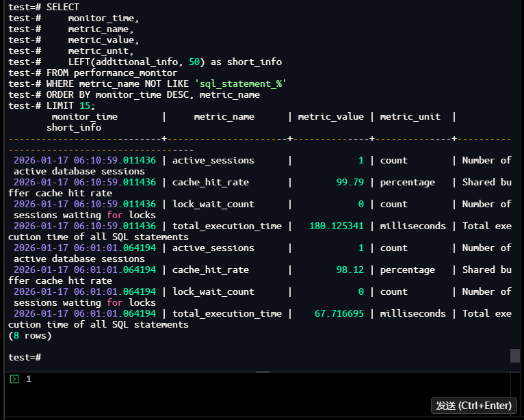Click the command input field with text 1
Image resolution: width=524 pixels, height=420 pixels.
(257, 394)
